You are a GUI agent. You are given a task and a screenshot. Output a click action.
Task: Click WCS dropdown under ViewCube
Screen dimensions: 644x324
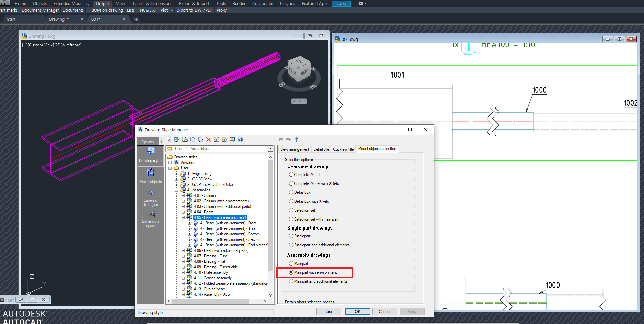tap(299, 101)
